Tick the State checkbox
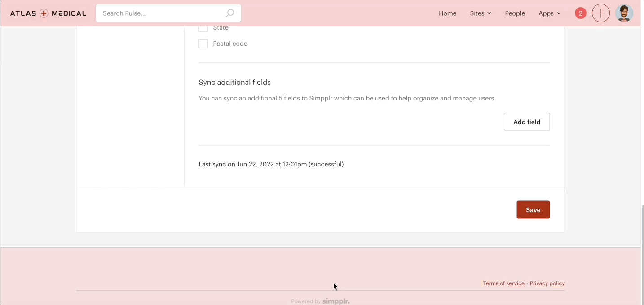Image resolution: width=644 pixels, height=305 pixels. click(203, 28)
